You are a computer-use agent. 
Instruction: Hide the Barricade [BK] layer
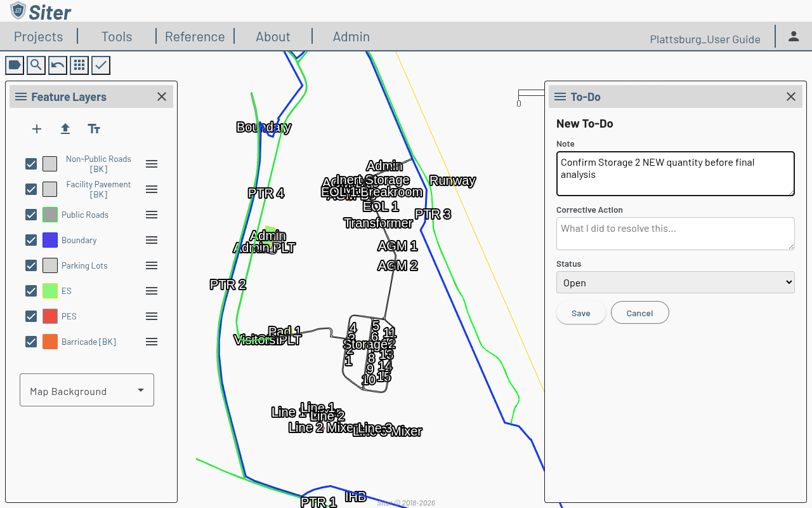31,342
